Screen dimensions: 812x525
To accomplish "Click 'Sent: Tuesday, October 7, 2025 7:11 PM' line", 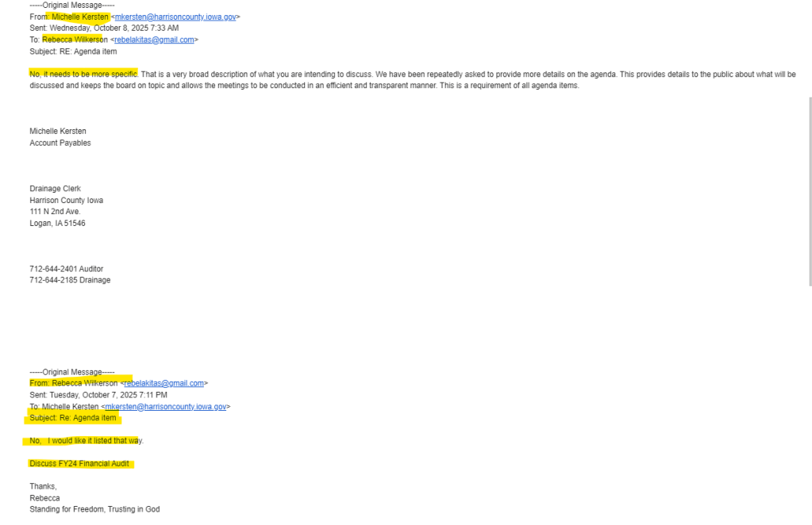I will [98, 395].
